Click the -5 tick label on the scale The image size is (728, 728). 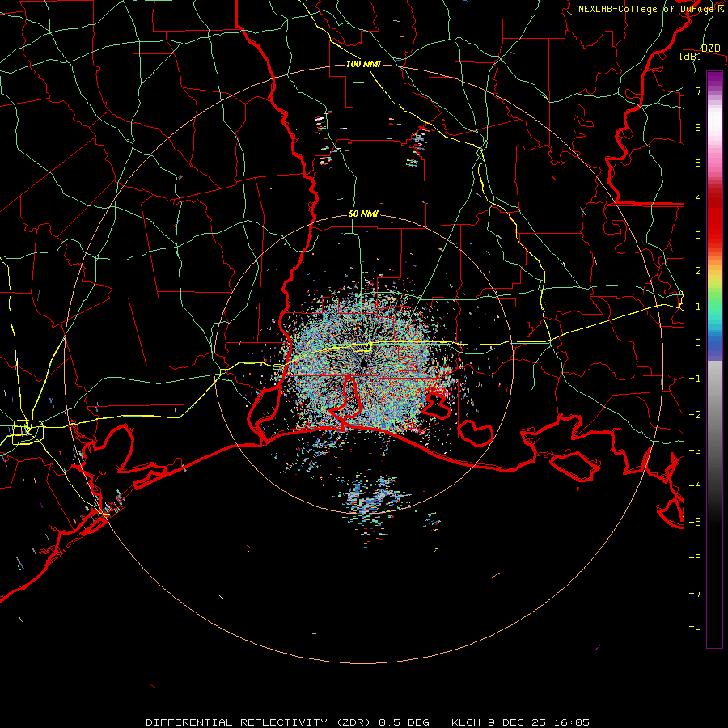click(695, 523)
